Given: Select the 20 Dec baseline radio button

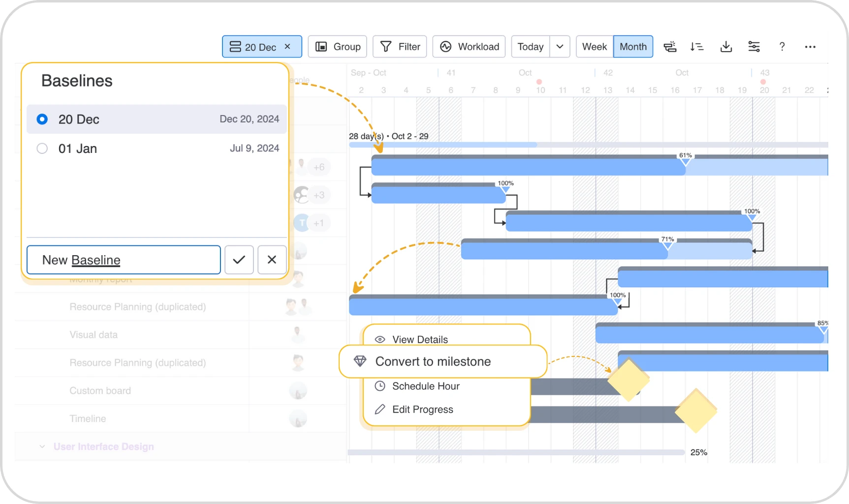Looking at the screenshot, I should [42, 119].
